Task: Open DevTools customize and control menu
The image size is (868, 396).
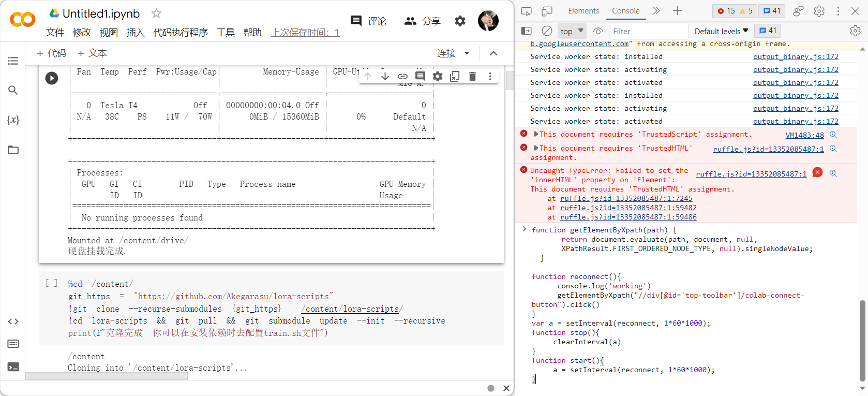Action: coord(839,11)
